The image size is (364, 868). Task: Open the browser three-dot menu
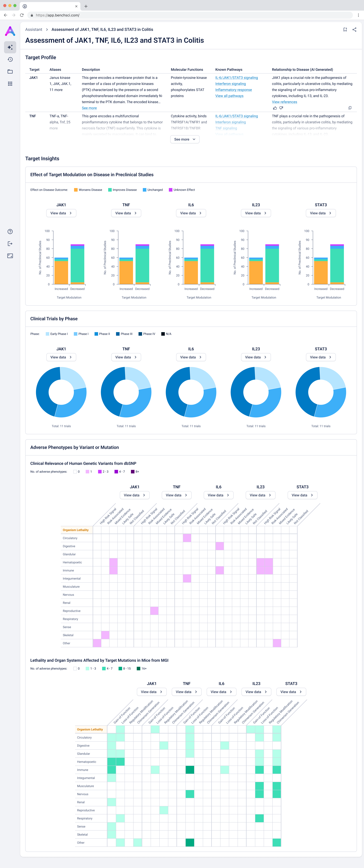(358, 15)
